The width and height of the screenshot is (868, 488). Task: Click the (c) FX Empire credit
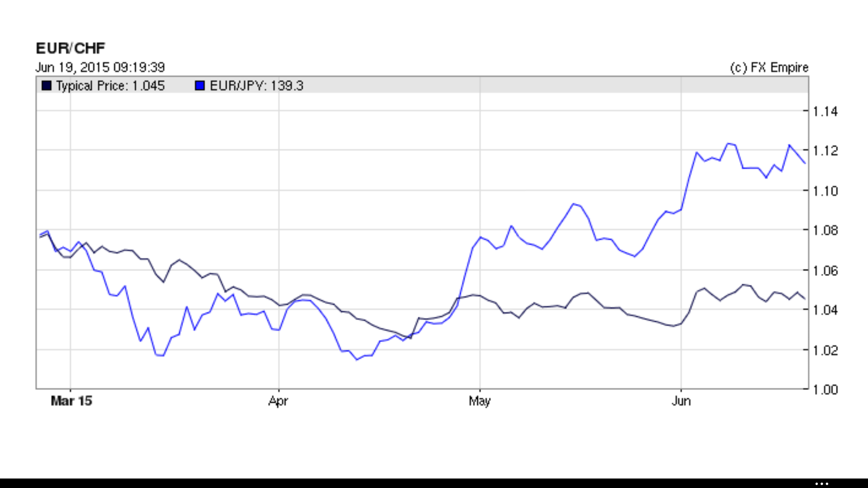tap(769, 67)
